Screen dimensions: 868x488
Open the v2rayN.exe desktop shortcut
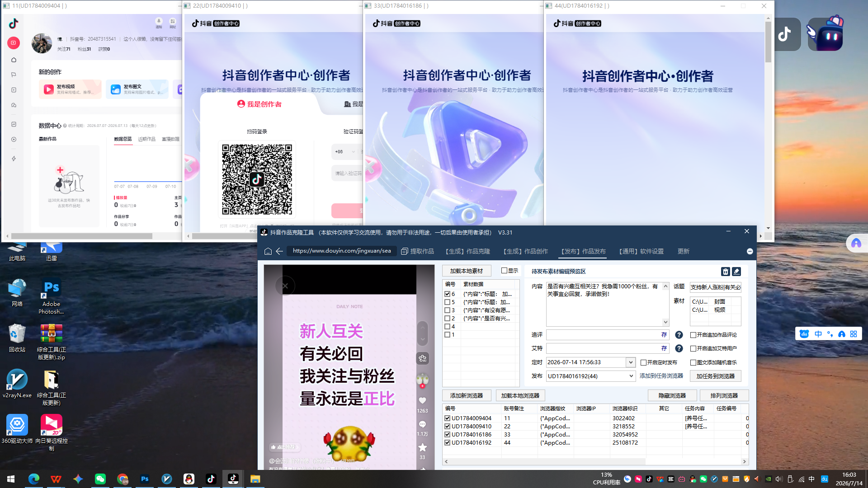pos(17,384)
